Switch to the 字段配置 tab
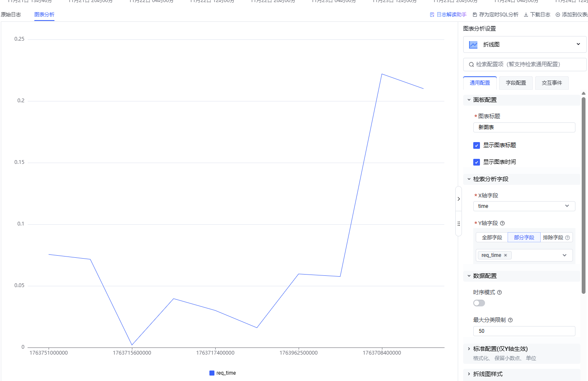The height and width of the screenshot is (381, 588). pos(516,83)
